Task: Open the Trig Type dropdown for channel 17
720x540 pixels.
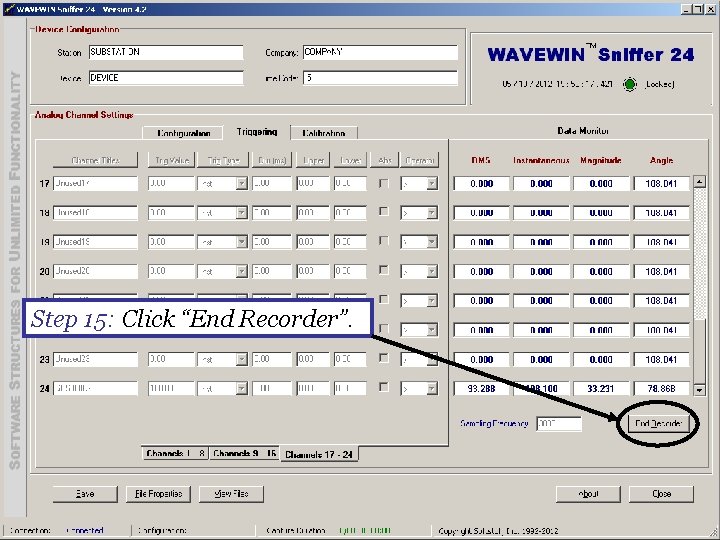Action: click(242, 184)
